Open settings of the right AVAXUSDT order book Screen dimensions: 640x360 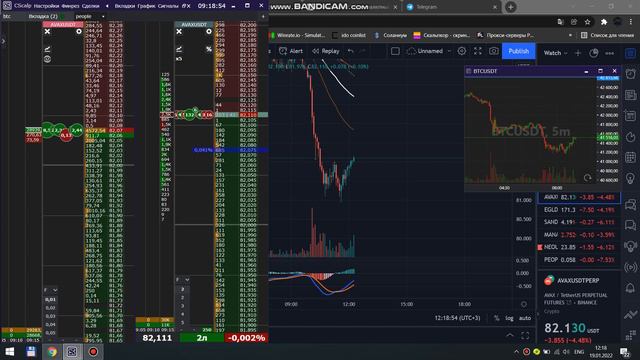(209, 31)
